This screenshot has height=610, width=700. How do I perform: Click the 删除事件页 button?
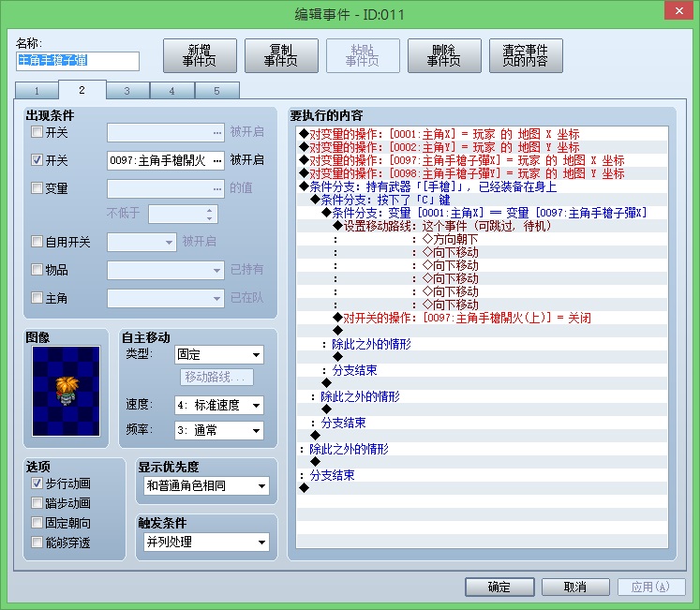click(444, 56)
